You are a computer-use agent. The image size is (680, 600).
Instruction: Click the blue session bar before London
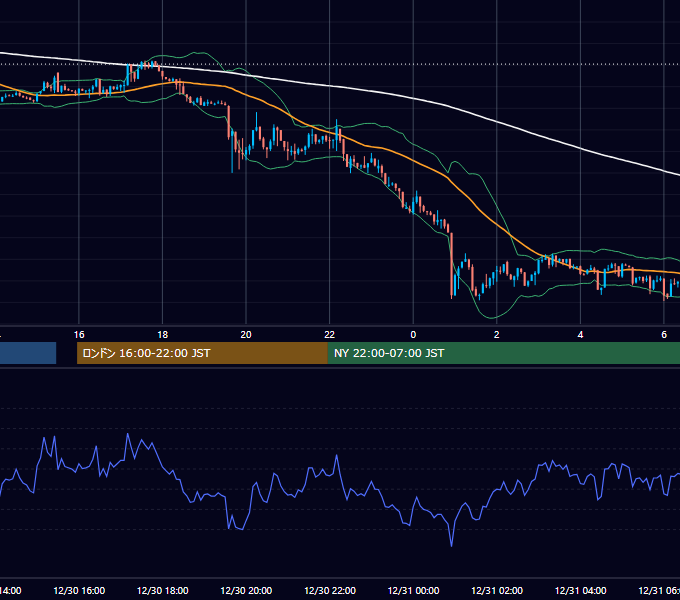28,353
